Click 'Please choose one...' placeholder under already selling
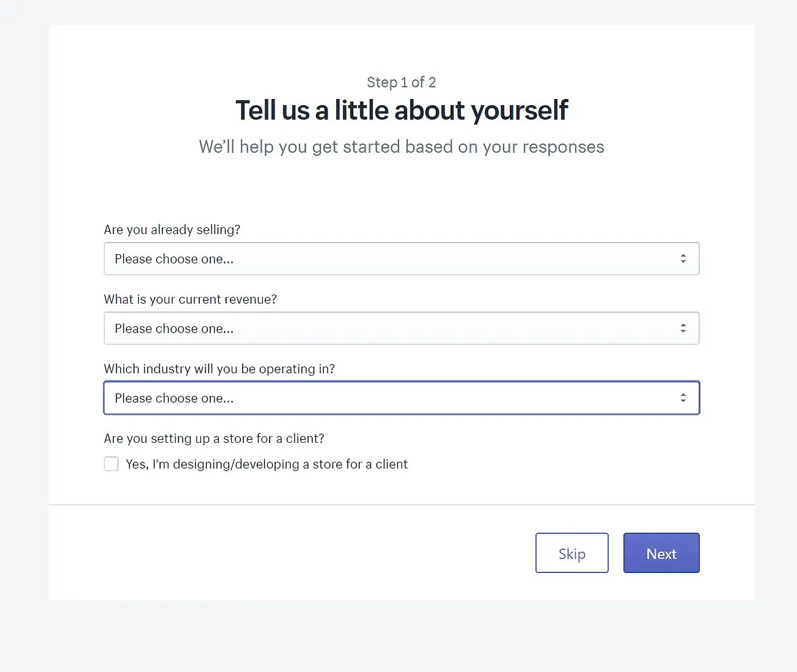Image resolution: width=797 pixels, height=672 pixels. point(174,259)
